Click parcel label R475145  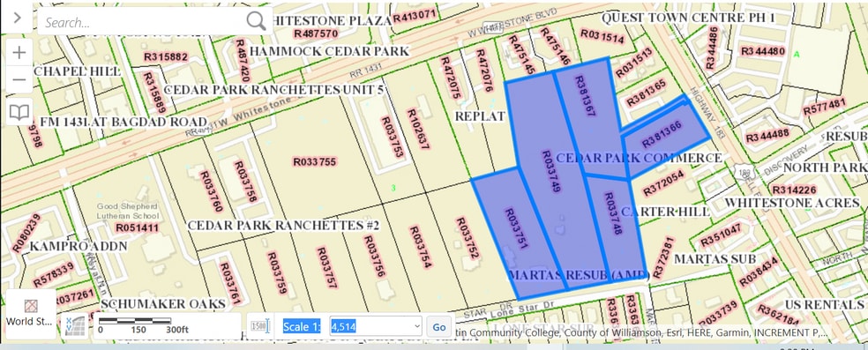pyautogui.click(x=521, y=56)
